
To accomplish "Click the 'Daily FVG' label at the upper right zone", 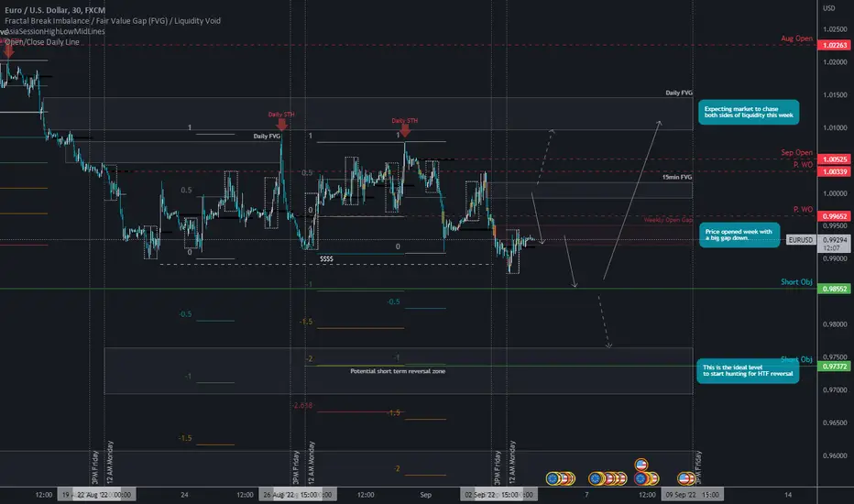I will [x=679, y=93].
